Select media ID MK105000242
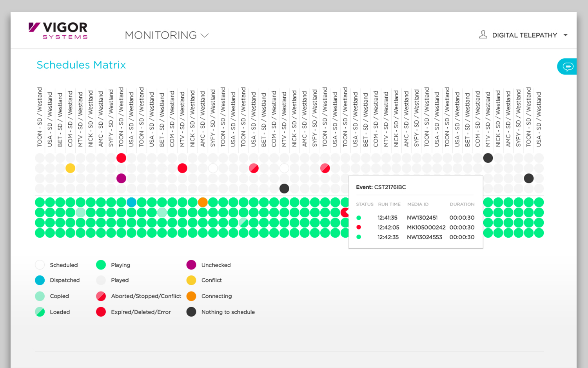The image size is (588, 368). [x=426, y=228]
